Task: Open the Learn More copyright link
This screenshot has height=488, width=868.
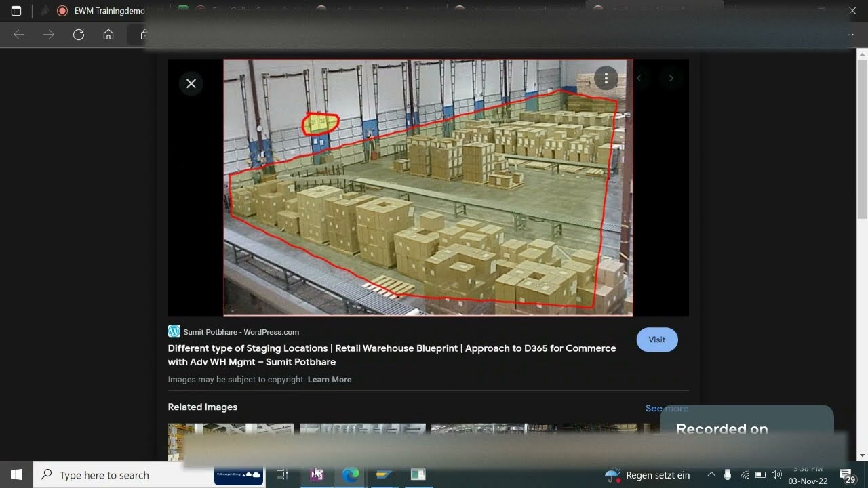Action: point(330,380)
